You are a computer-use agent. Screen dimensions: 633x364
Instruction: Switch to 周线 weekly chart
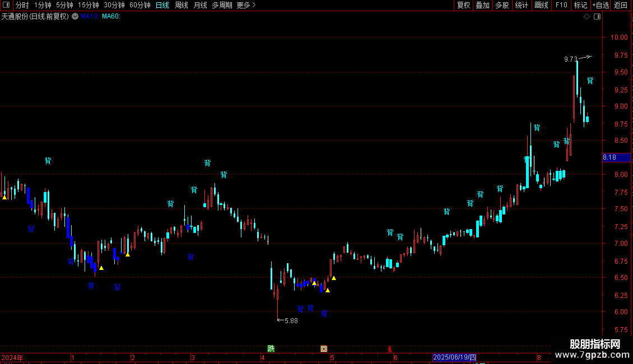coord(181,5)
